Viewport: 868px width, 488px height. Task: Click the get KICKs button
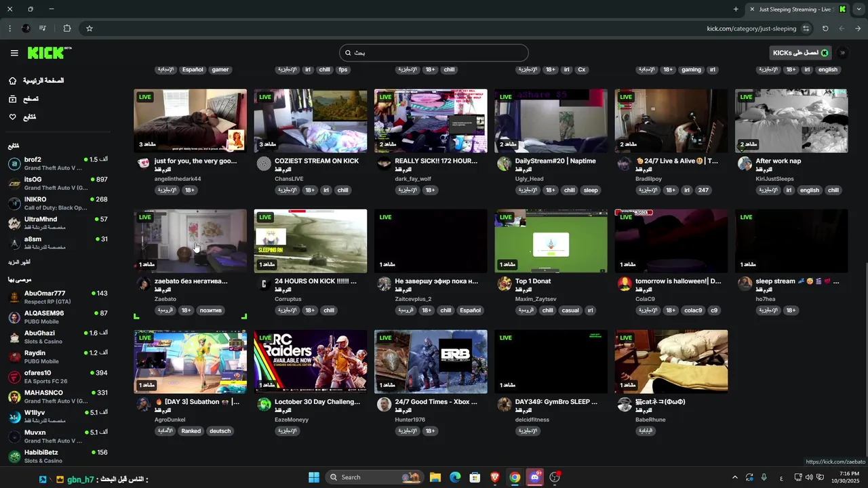pyautogui.click(x=801, y=53)
